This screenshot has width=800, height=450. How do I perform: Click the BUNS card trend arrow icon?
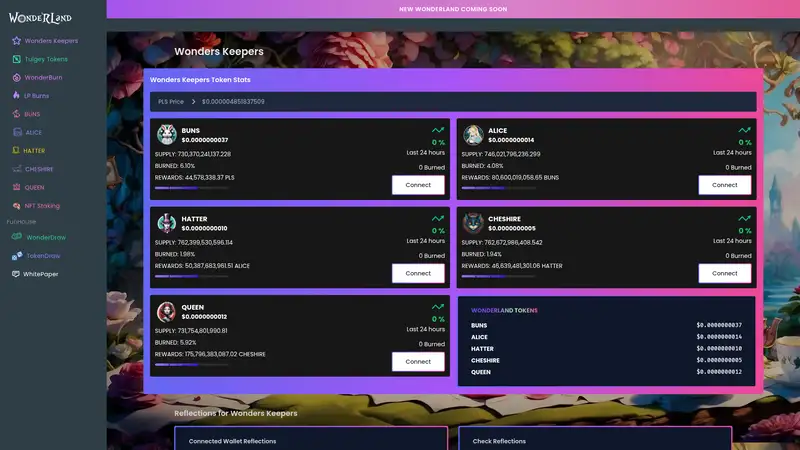[438, 130]
